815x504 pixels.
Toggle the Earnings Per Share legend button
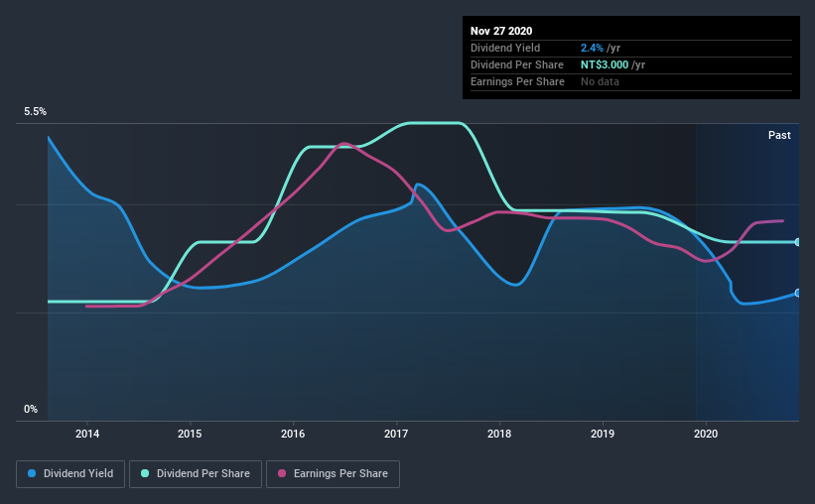point(333,474)
